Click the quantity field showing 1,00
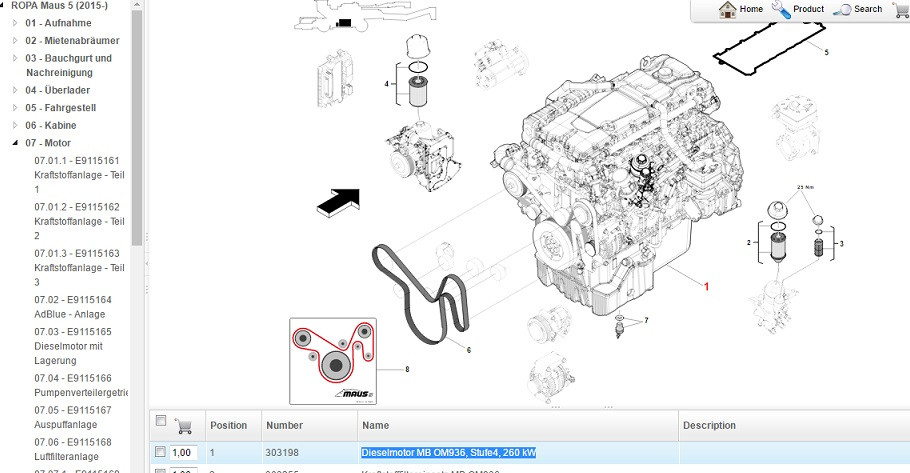The image size is (910, 473). [183, 453]
